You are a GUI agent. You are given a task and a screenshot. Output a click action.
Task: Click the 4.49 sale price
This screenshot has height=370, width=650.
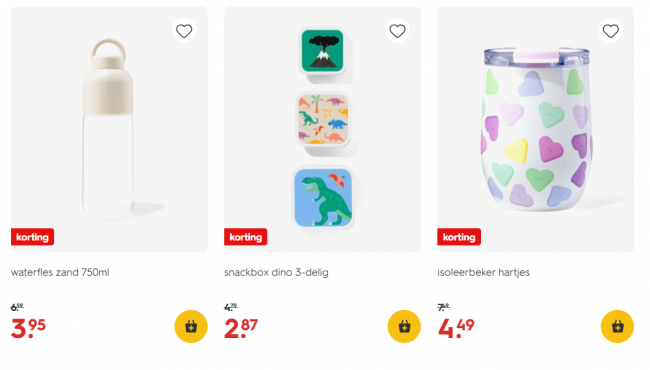click(x=456, y=328)
